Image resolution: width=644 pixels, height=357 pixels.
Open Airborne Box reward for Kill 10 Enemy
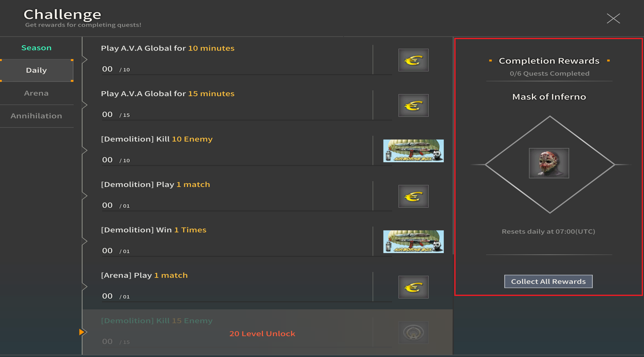pyautogui.click(x=413, y=151)
